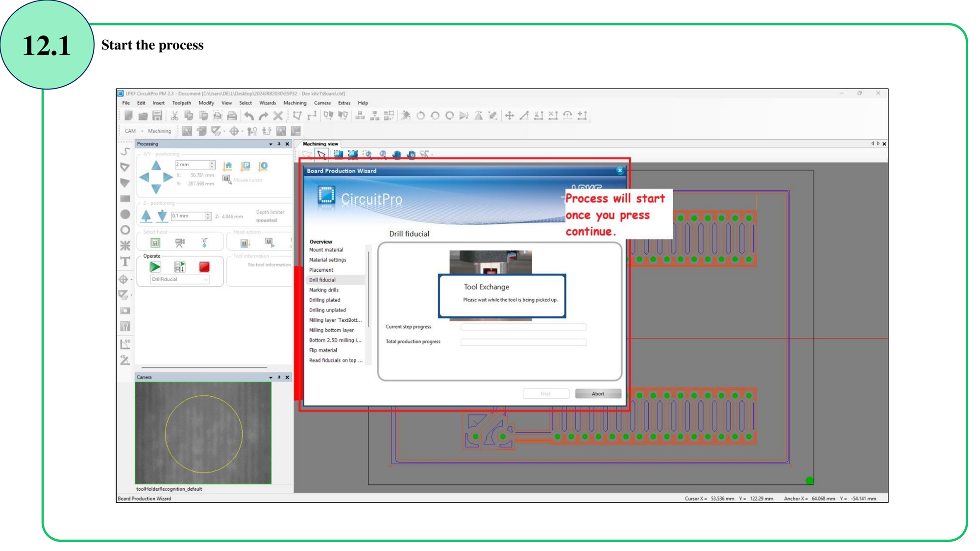Select Marking drills in the wizard overview
The width and height of the screenshot is (980, 551).
323,290
